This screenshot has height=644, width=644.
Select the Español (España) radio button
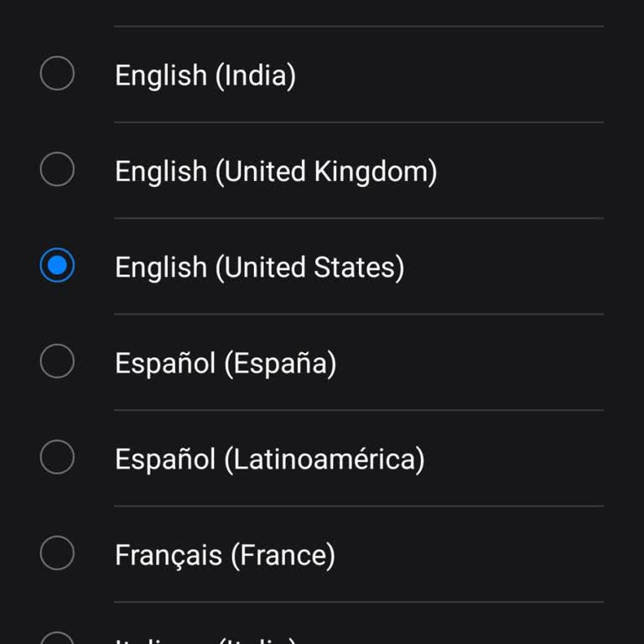57,363
